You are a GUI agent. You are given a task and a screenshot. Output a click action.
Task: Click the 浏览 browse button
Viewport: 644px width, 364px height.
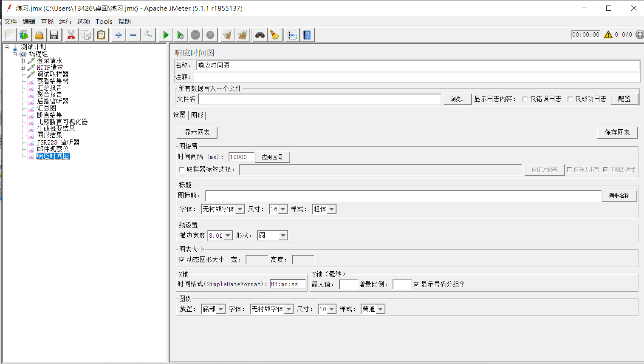457,99
